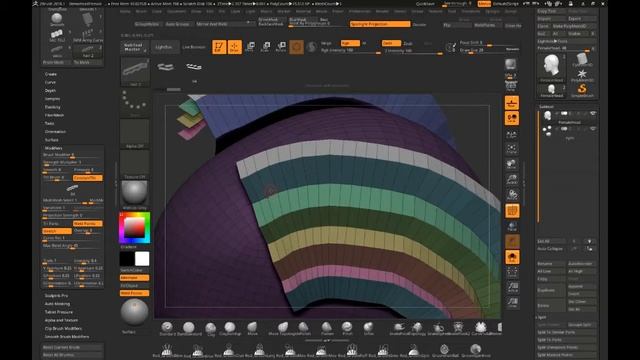640x360 pixels.
Task: Choose the Clay brush in bottom shelf
Action: point(211,329)
